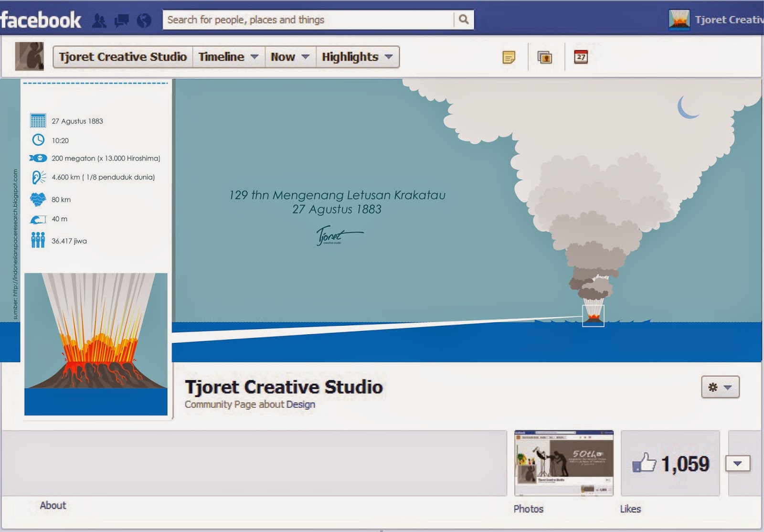Open the Photos label link
Viewport: 764px width, 532px height.
click(x=529, y=509)
